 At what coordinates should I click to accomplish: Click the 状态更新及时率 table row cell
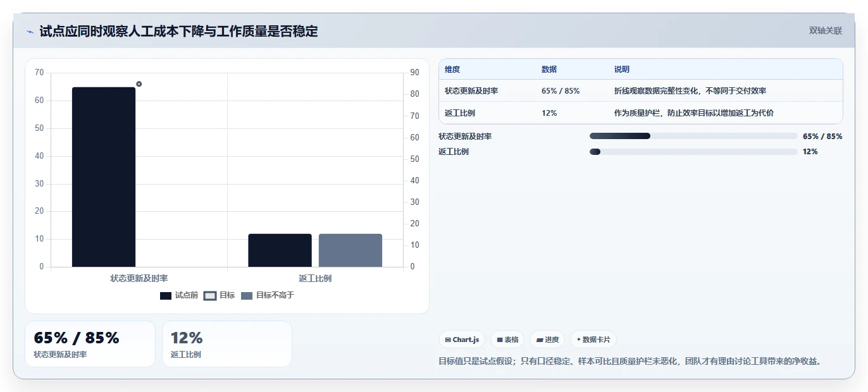471,91
